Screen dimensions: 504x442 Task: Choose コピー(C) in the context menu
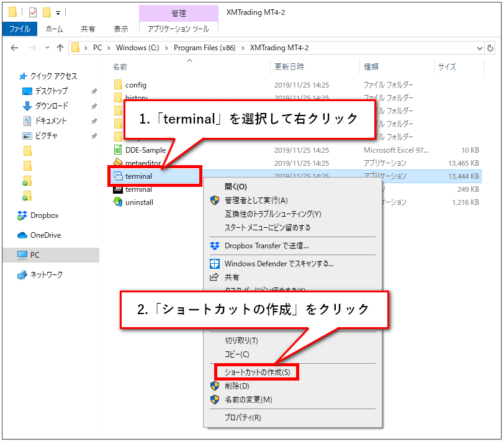click(x=237, y=354)
